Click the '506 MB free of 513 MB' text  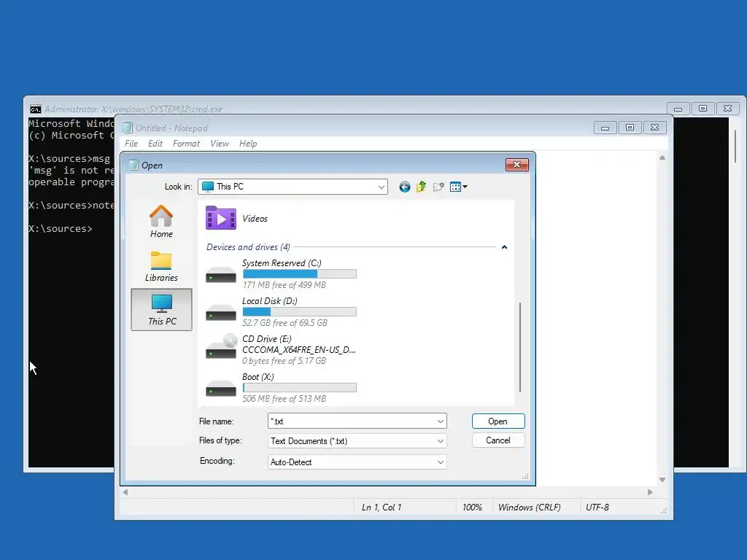click(x=284, y=399)
